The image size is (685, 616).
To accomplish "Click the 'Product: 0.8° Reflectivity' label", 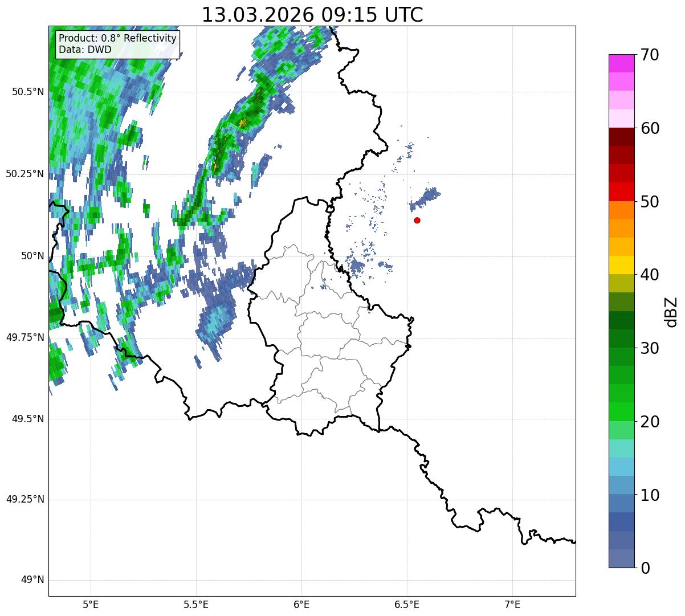I will (x=118, y=38).
